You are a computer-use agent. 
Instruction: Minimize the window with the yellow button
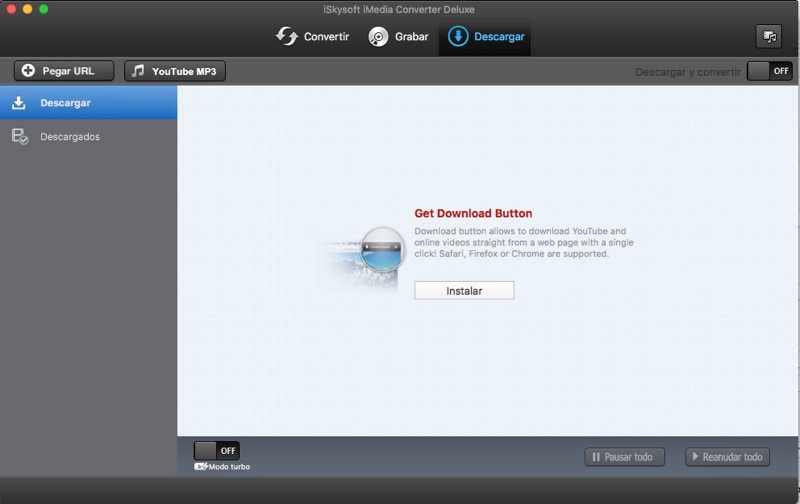coord(28,9)
